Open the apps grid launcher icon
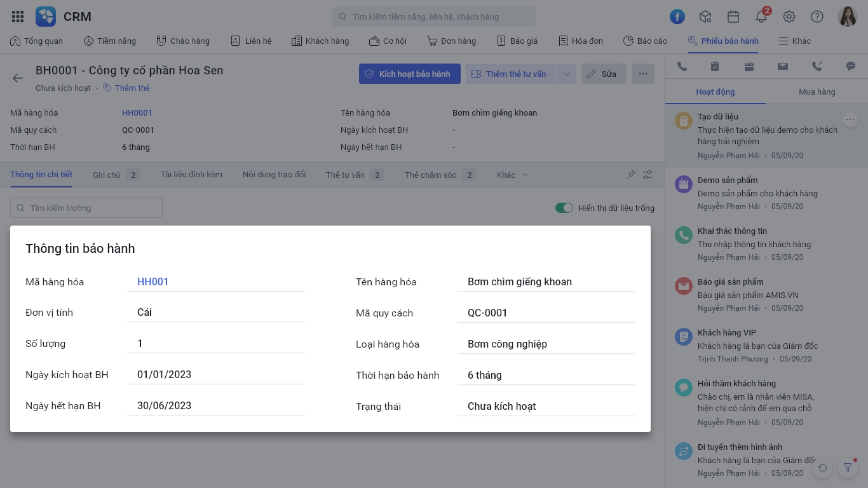The height and width of the screenshot is (488, 868). (x=18, y=17)
